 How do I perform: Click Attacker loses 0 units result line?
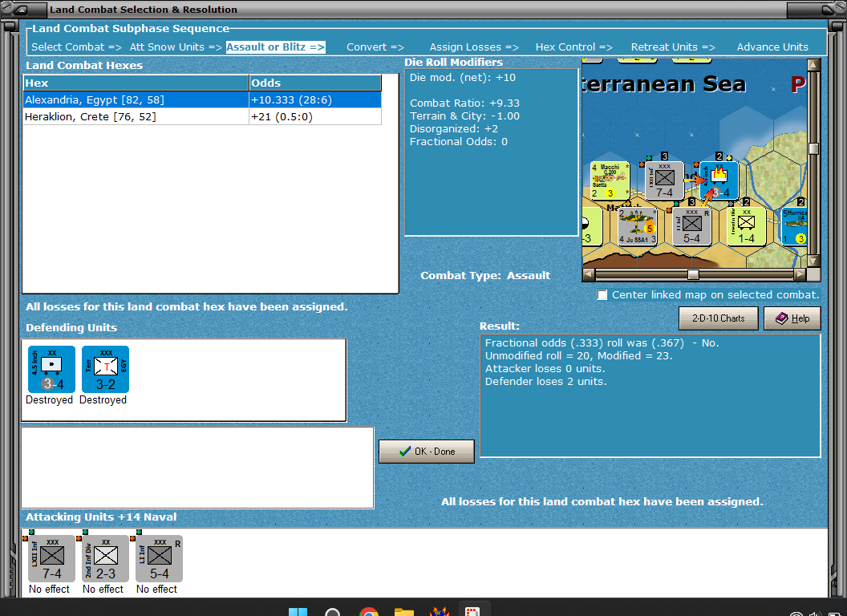click(x=545, y=368)
